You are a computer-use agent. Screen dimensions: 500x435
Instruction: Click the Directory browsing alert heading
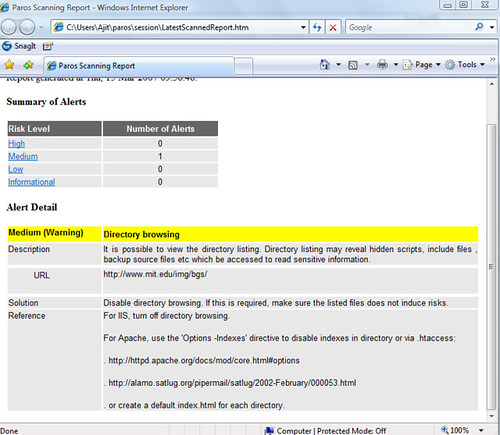(141, 234)
